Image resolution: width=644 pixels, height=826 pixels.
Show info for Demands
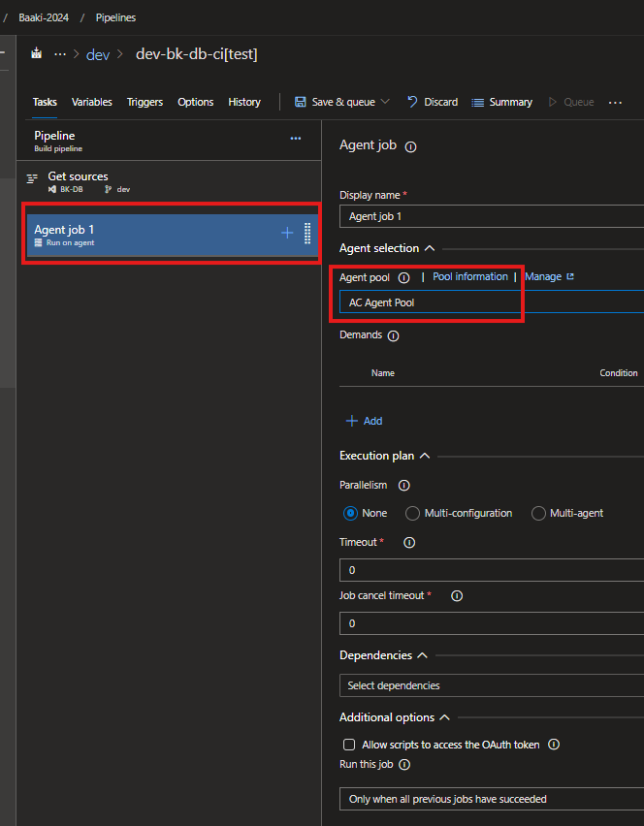pyautogui.click(x=393, y=336)
